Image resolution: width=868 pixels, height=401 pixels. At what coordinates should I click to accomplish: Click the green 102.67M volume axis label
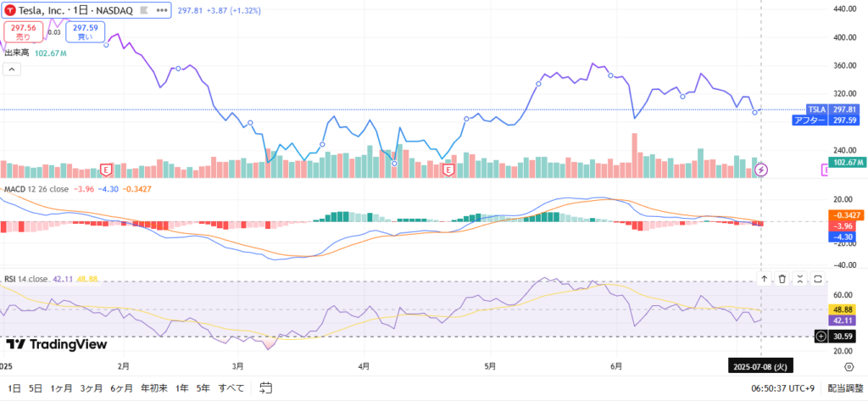pyautogui.click(x=847, y=162)
